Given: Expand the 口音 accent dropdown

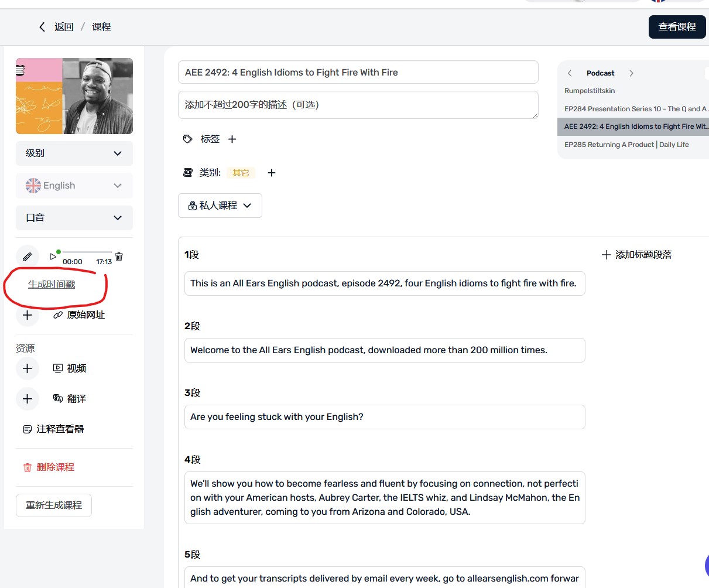Looking at the screenshot, I should click(74, 218).
